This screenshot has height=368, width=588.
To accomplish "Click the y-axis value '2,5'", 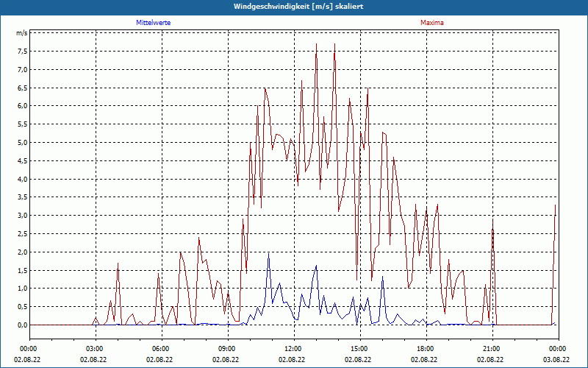I will [23, 234].
